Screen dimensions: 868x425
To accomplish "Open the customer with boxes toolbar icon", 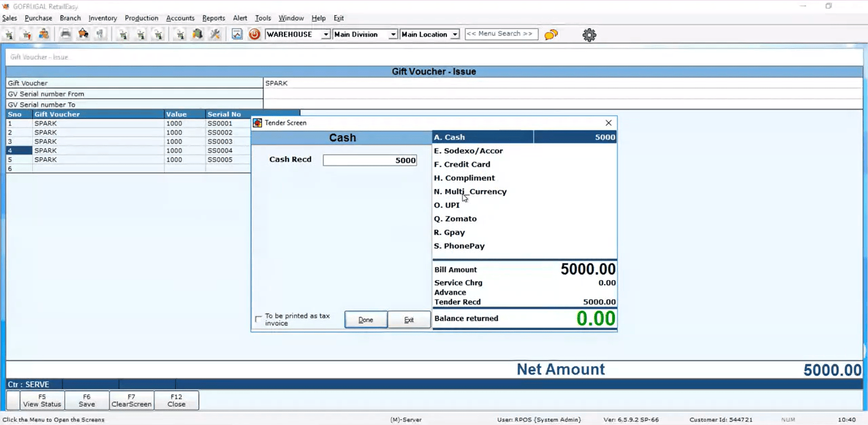I will pos(44,34).
